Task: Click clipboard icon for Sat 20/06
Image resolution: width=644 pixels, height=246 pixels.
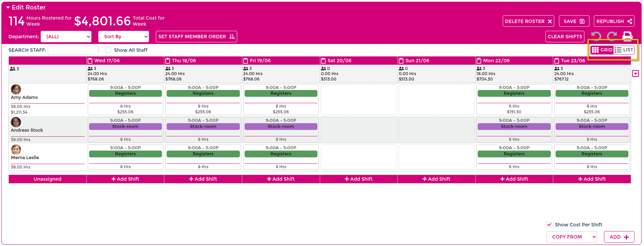Action: coord(324,61)
